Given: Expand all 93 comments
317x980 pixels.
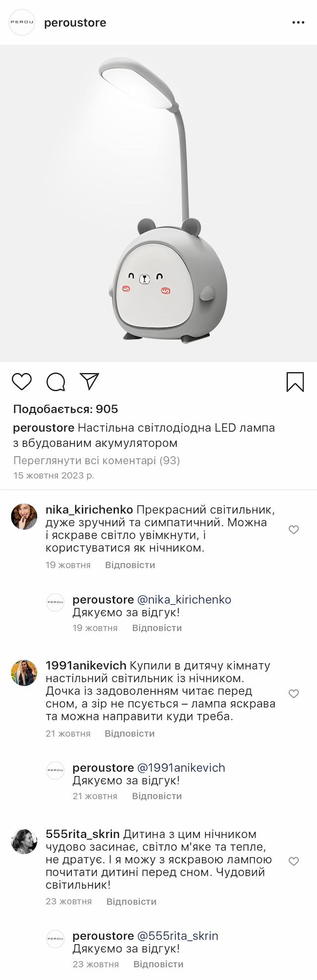Looking at the screenshot, I should (x=96, y=460).
